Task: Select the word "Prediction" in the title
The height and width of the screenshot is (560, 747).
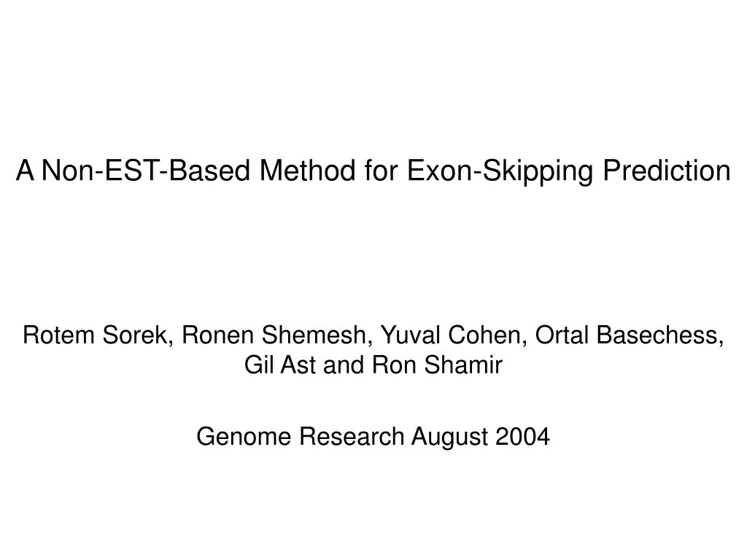Action: click(667, 171)
